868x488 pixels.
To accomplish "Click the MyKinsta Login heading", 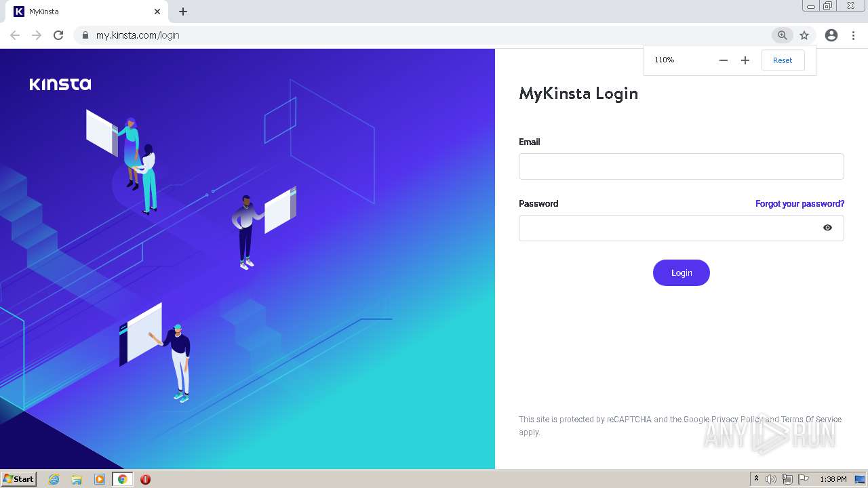I will tap(578, 94).
